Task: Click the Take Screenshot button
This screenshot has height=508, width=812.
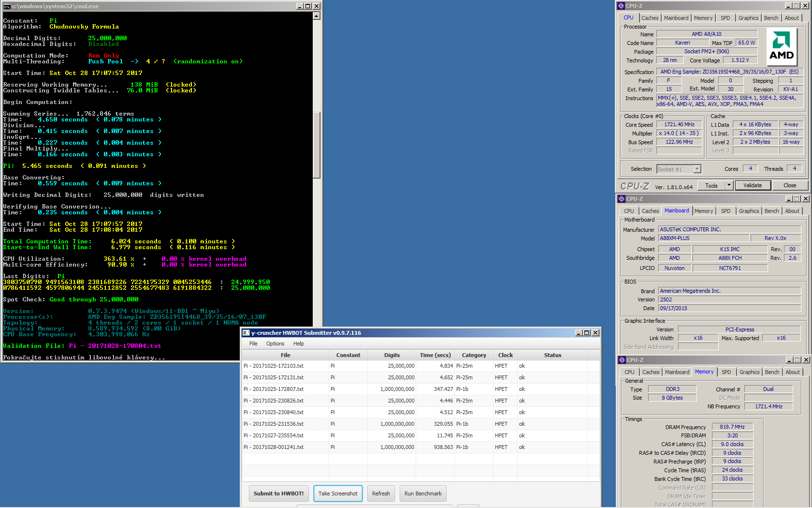Action: (x=338, y=493)
